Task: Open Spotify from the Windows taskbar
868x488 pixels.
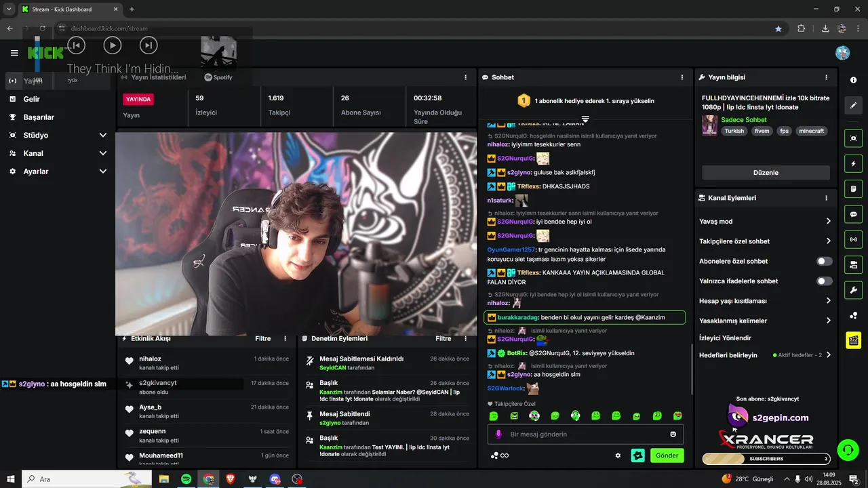Action: (186, 479)
